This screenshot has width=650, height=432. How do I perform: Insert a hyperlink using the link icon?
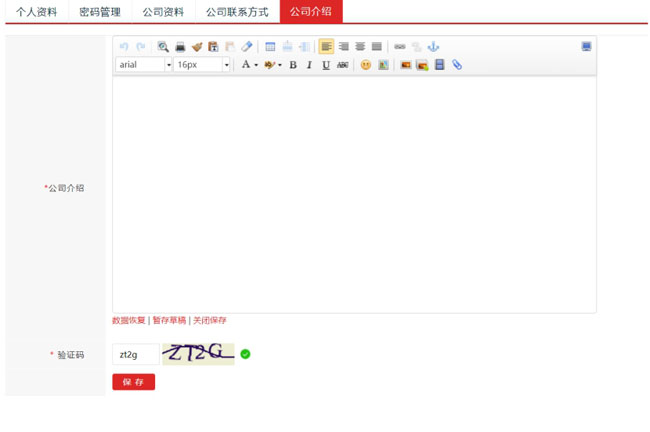[400, 47]
